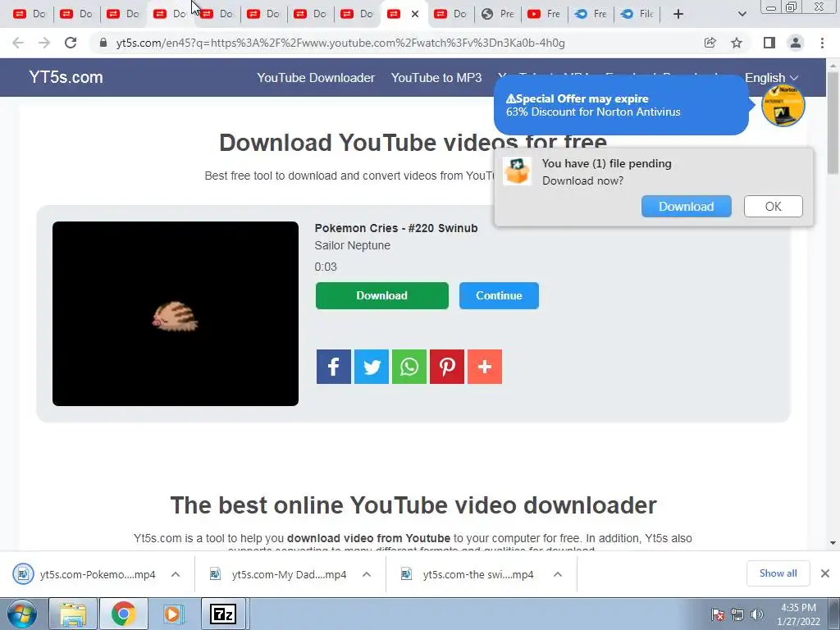Open the English language dropdown
The width and height of the screenshot is (840, 630).
(x=771, y=78)
